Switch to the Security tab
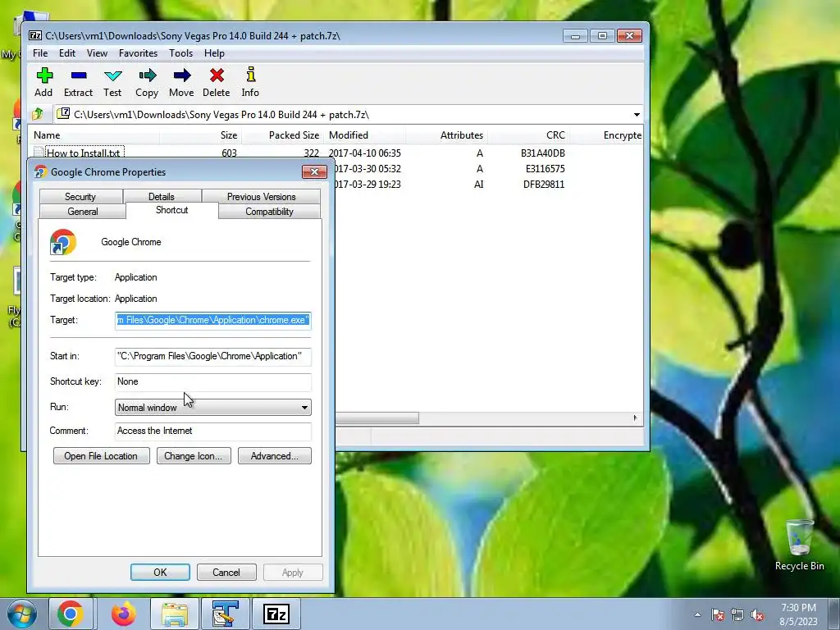This screenshot has height=630, width=840. tap(80, 197)
